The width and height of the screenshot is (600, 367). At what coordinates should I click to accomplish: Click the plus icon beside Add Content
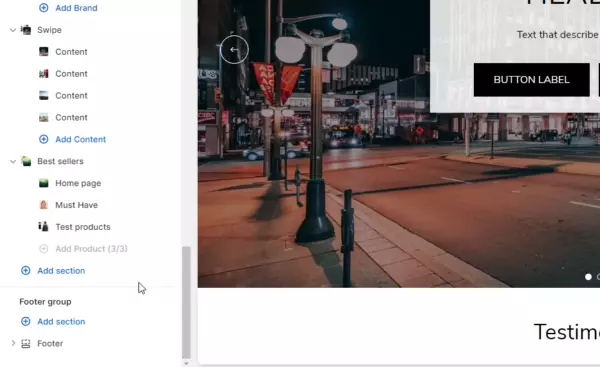[x=44, y=139]
